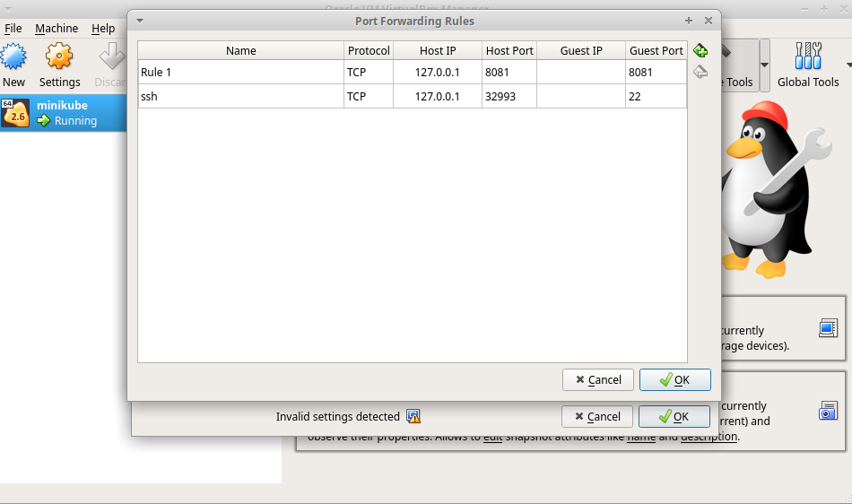Cancel the Port Forwarding Rules dialog

(597, 379)
